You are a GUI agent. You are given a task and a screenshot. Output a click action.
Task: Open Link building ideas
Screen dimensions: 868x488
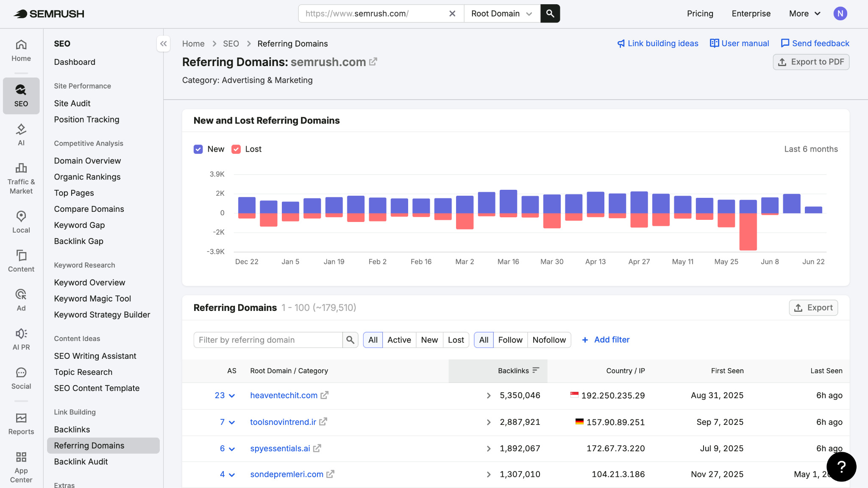click(658, 43)
